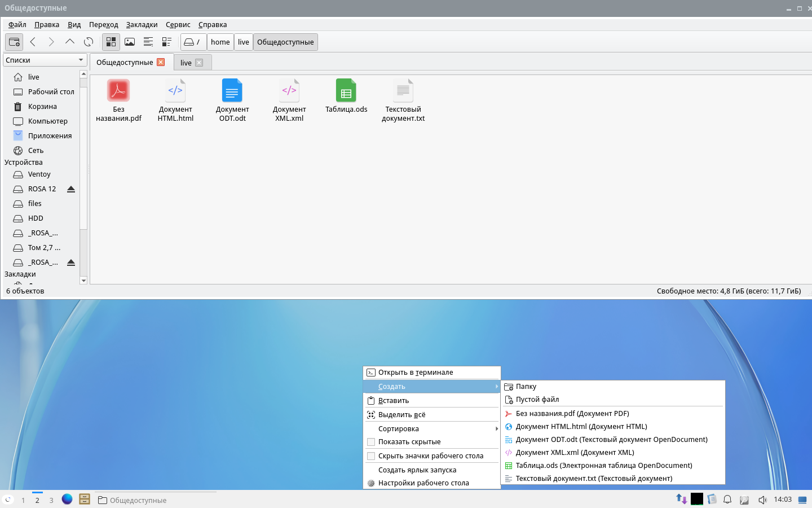Switch to compact list view
812x508 pixels.
click(x=148, y=42)
